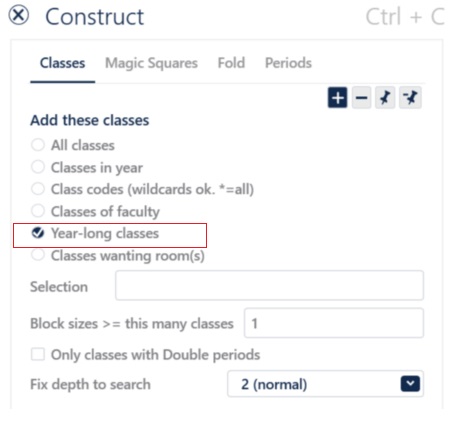
Task: Select the All classes radio option
Action: pos(38,145)
